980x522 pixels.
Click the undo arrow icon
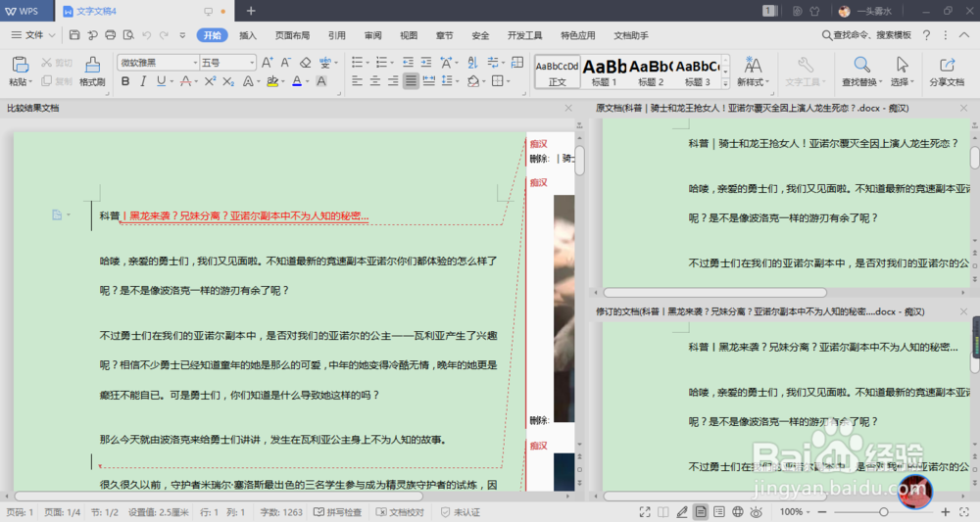pos(146,35)
